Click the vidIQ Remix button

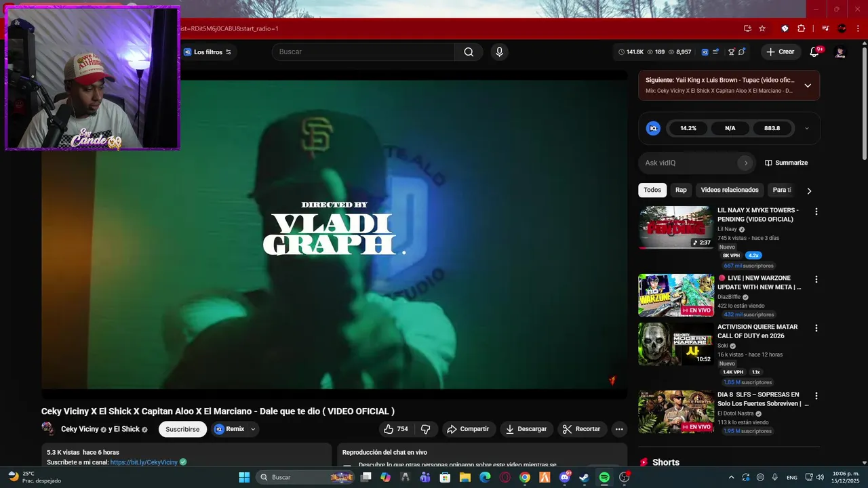point(229,429)
